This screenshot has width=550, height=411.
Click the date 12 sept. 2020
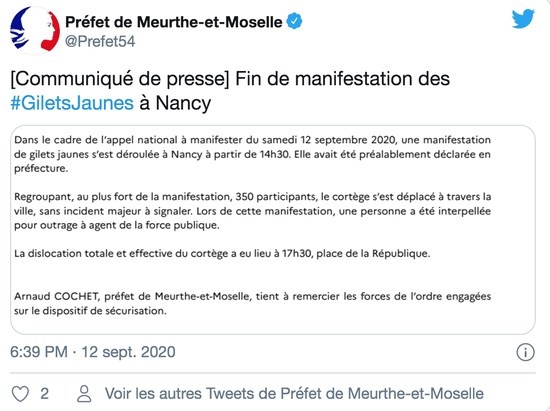(x=128, y=352)
